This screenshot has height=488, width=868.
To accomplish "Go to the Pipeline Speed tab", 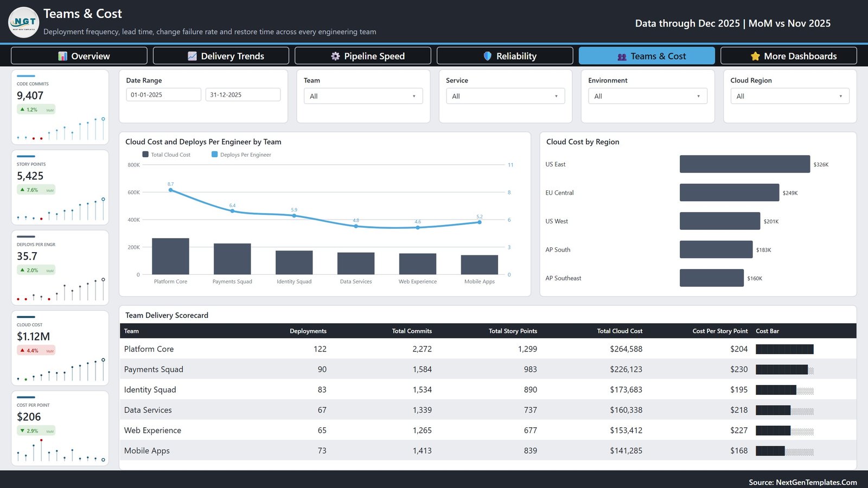I will pyautogui.click(x=363, y=56).
